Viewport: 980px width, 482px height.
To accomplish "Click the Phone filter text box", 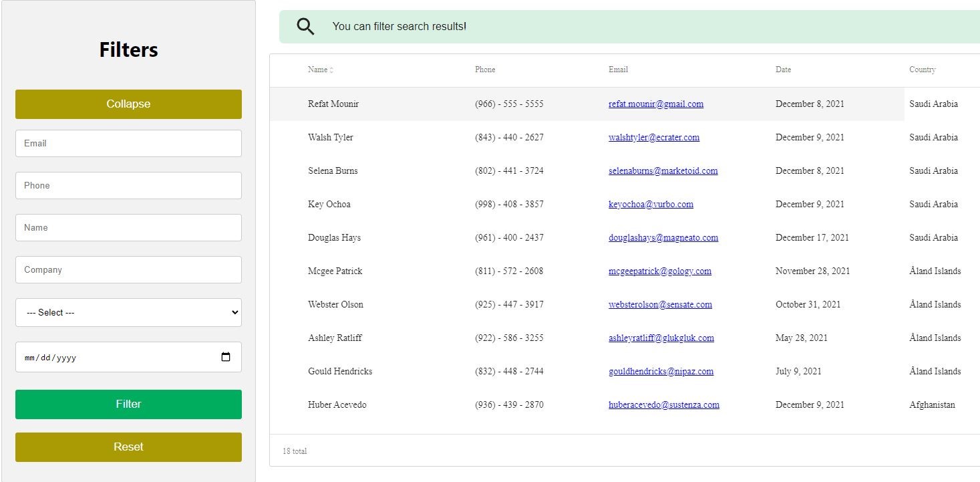I will pos(128,185).
